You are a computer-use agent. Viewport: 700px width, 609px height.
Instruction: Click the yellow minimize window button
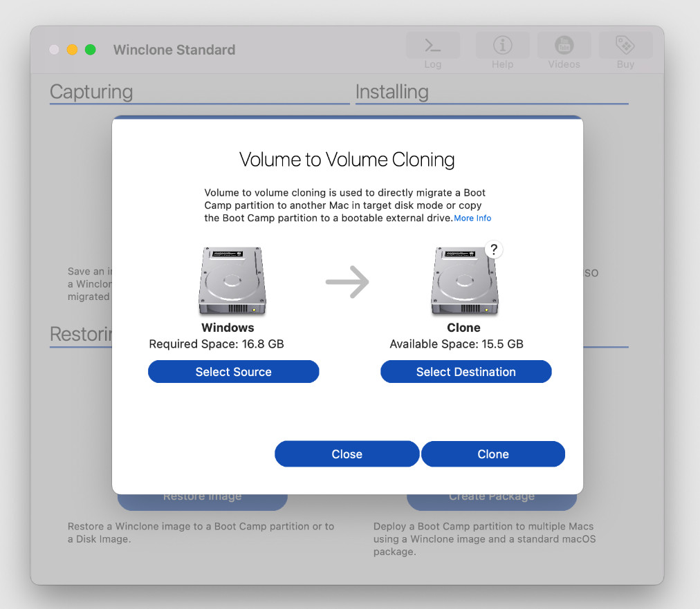72,50
